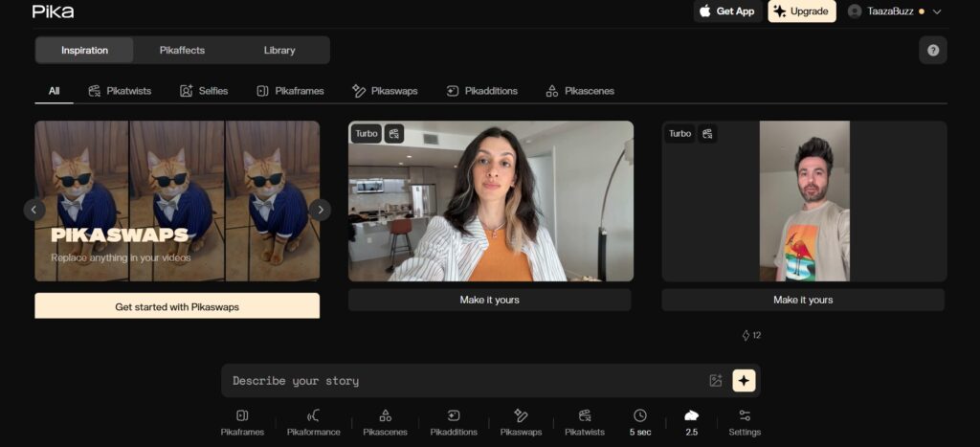Open the TaazaBuzz account dropdown chevron
The width and height of the screenshot is (980, 447).
(936, 11)
